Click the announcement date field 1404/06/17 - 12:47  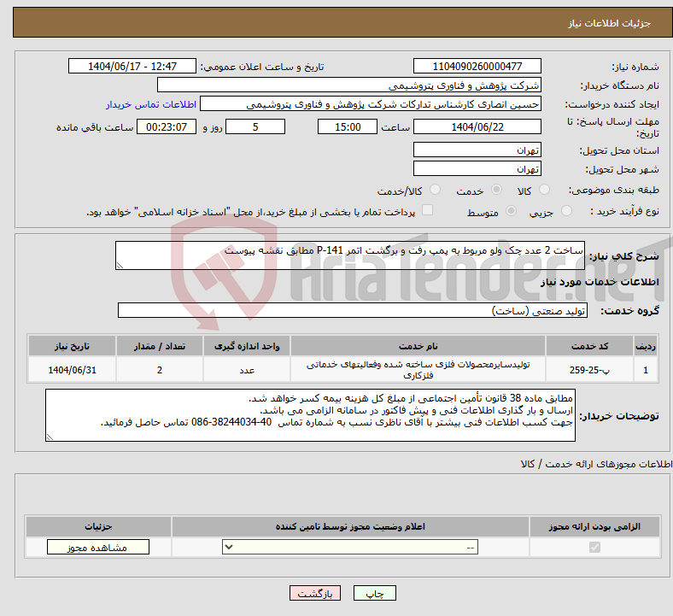(132, 66)
